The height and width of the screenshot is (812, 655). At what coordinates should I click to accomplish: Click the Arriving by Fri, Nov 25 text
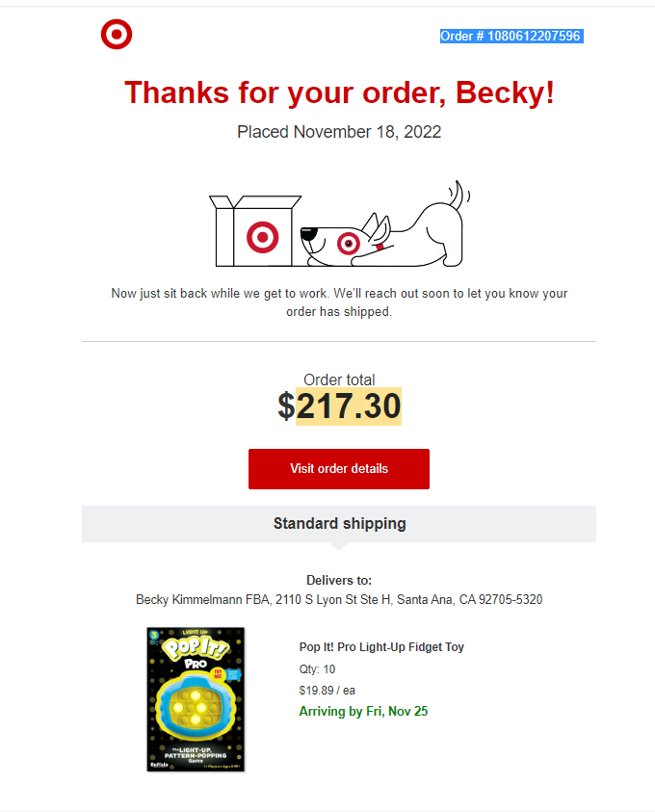click(x=363, y=712)
